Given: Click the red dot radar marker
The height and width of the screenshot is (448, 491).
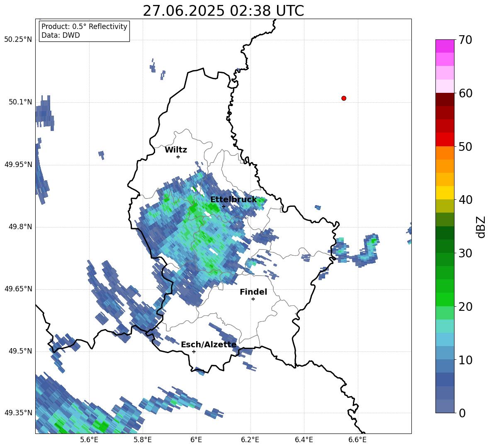Looking at the screenshot, I should [x=343, y=98].
